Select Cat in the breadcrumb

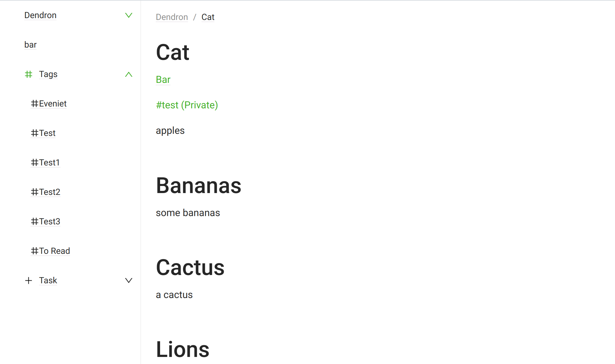pos(208,17)
